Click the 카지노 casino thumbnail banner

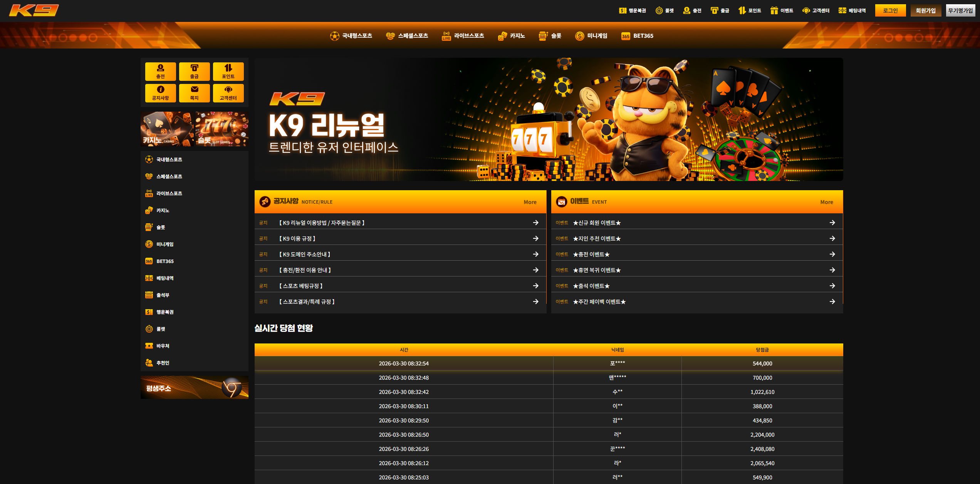click(167, 129)
